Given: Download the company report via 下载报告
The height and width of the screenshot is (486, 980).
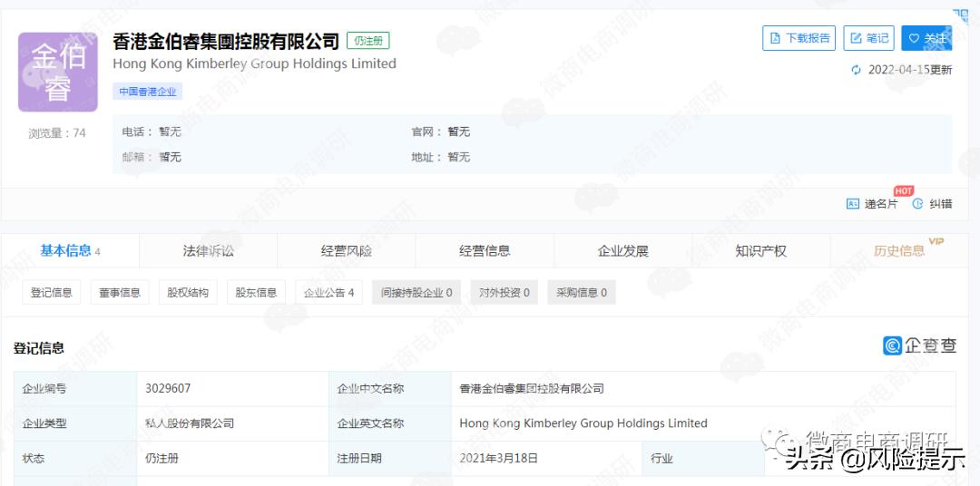Looking at the screenshot, I should click(799, 38).
